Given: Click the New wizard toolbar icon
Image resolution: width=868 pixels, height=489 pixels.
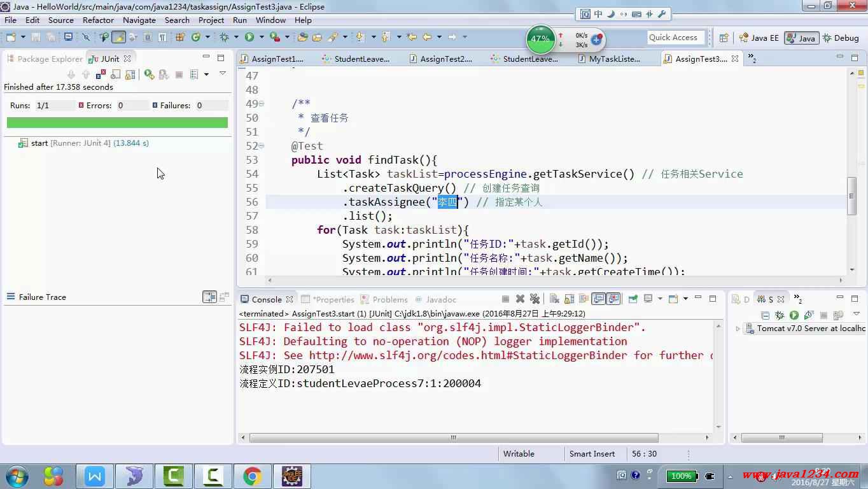Looking at the screenshot, I should click(11, 37).
